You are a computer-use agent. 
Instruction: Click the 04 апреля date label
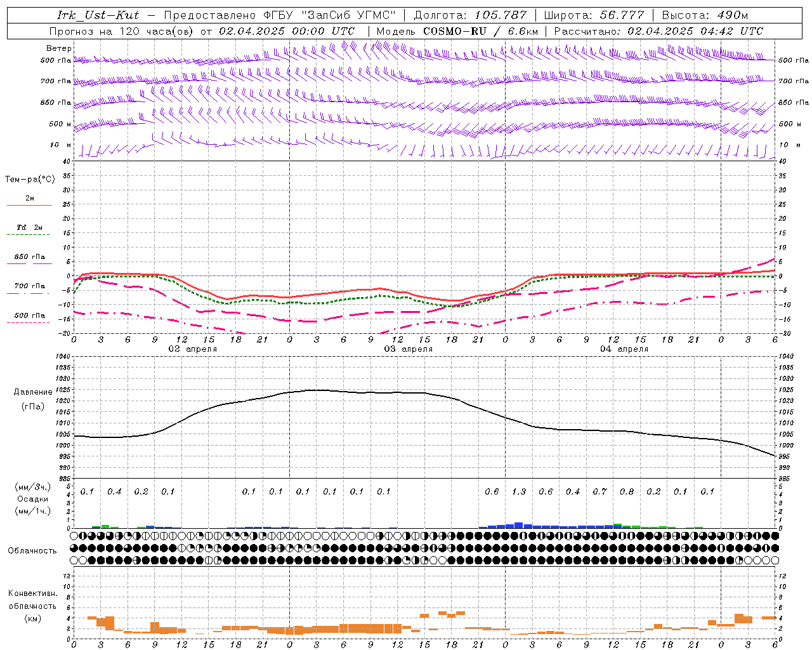[x=624, y=349]
